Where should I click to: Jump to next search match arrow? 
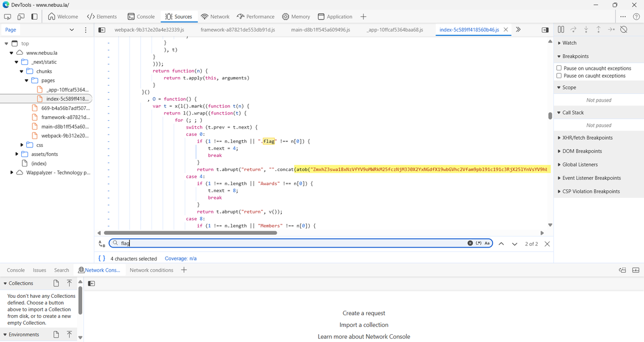click(514, 244)
